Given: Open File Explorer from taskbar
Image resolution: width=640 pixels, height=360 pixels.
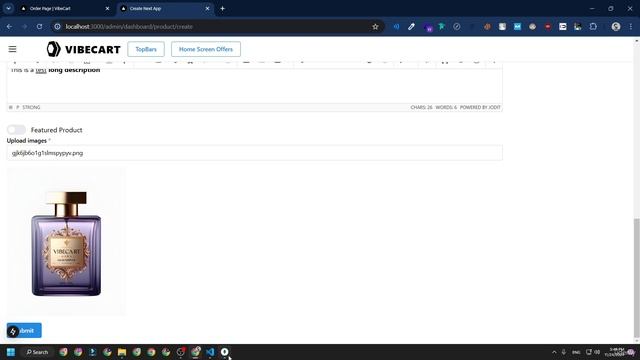Looking at the screenshot, I should point(122,352).
